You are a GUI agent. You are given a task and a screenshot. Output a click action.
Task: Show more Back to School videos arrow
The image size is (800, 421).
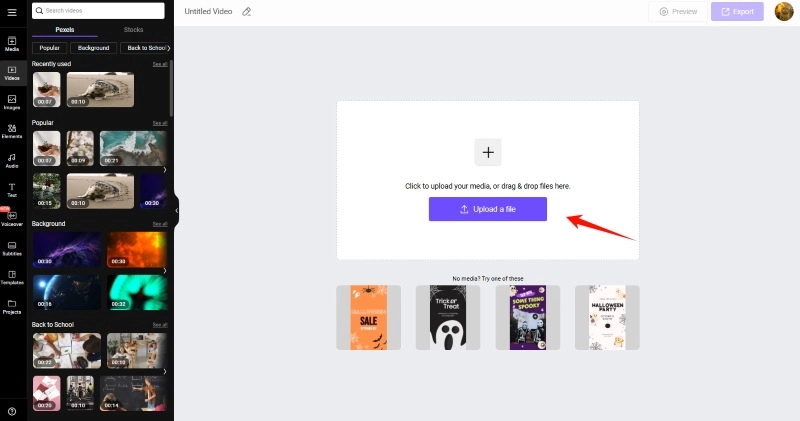click(x=165, y=372)
